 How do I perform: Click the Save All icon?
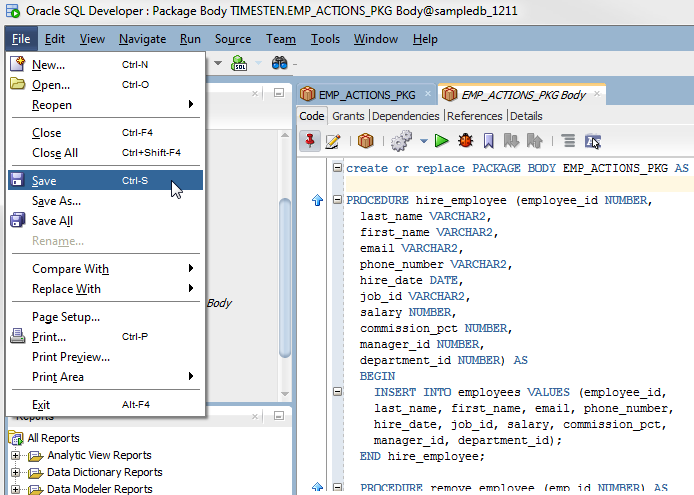[x=17, y=220]
